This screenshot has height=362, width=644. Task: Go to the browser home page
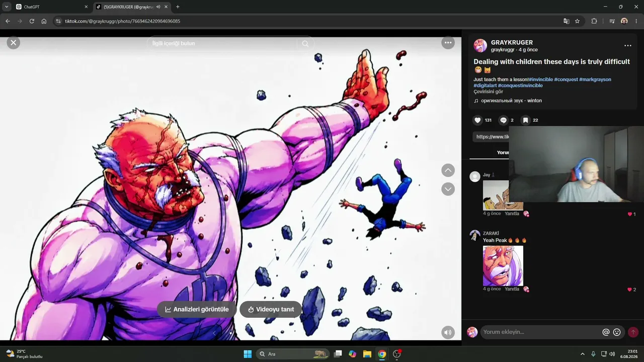coord(44,21)
